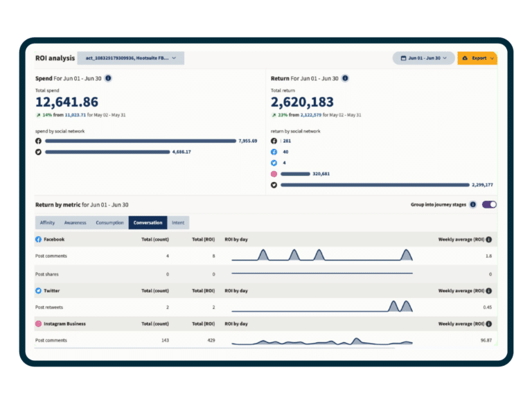
Task: Click info icon next to Group into journey stages
Action: 473,204
